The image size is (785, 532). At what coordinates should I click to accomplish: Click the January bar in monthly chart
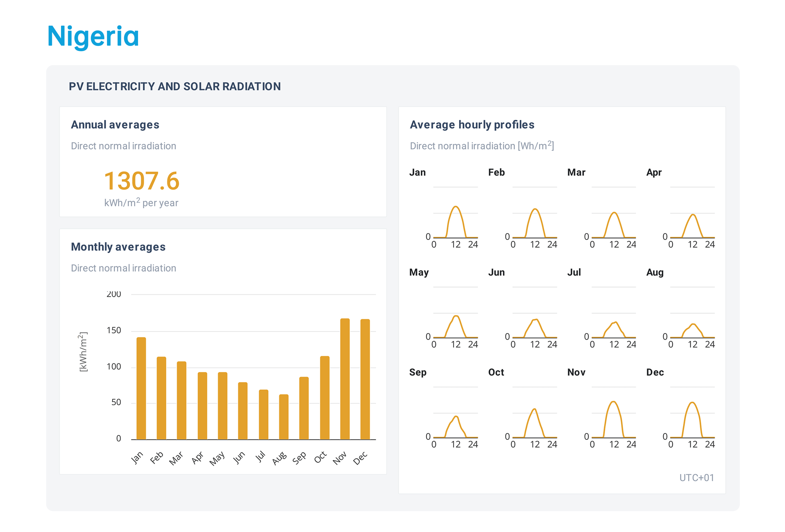click(141, 388)
